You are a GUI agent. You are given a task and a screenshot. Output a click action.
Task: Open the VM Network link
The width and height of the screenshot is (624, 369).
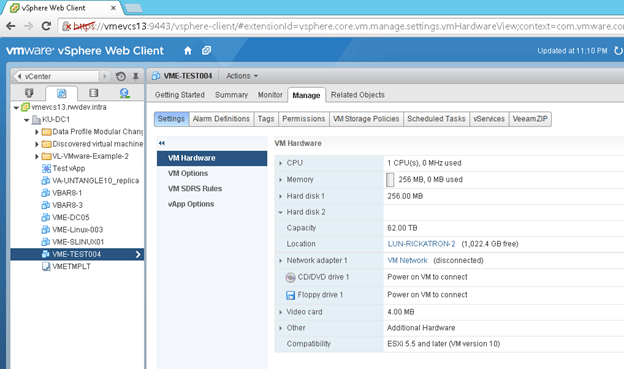408,260
